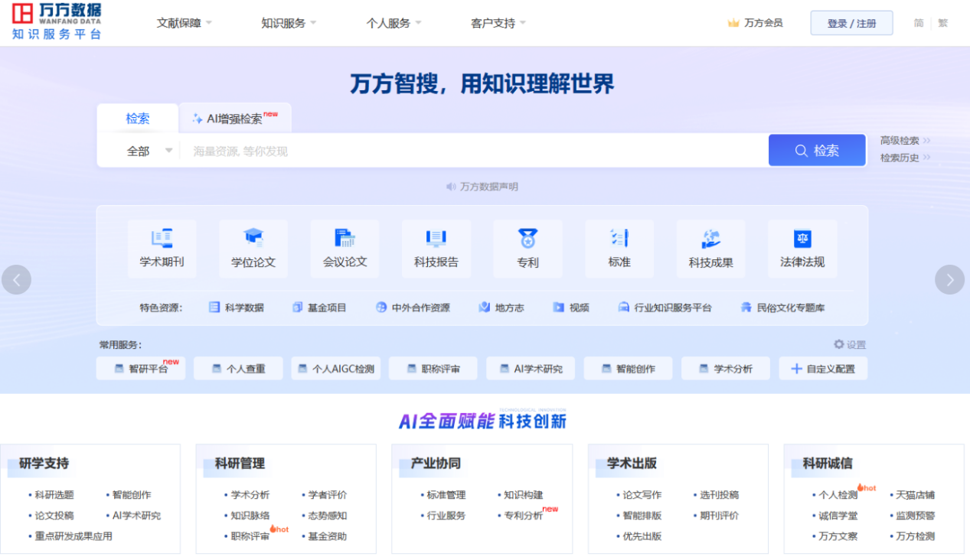
Task: Open 智能创作 common service button
Action: [x=629, y=369]
